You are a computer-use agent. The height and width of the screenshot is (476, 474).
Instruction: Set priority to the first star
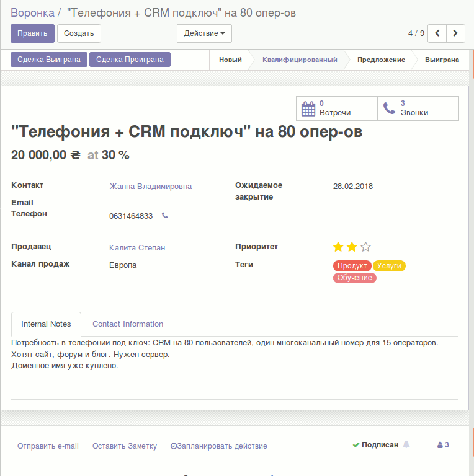(338, 247)
